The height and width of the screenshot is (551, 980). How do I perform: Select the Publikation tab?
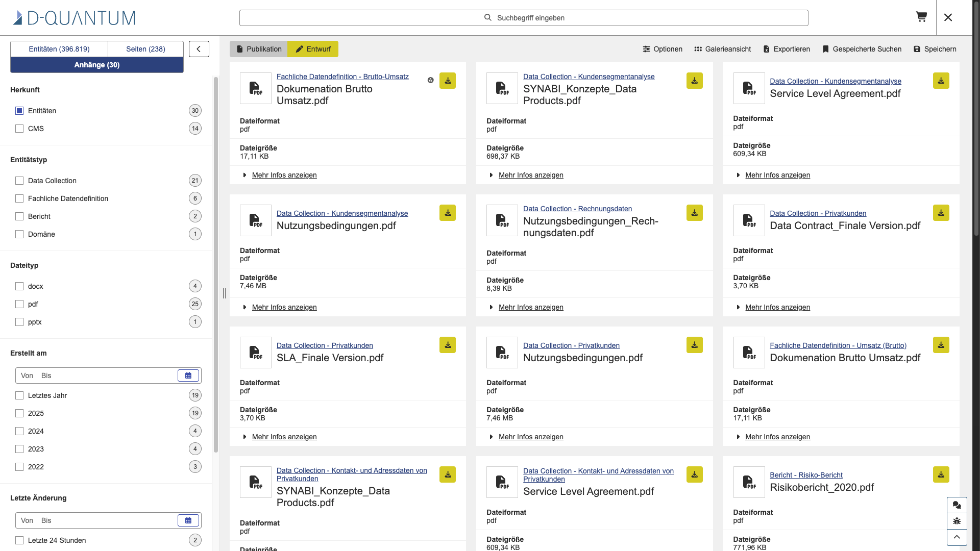pos(259,49)
